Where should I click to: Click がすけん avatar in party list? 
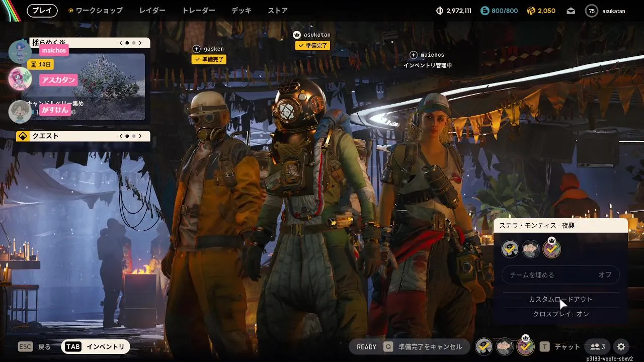[x=20, y=112]
